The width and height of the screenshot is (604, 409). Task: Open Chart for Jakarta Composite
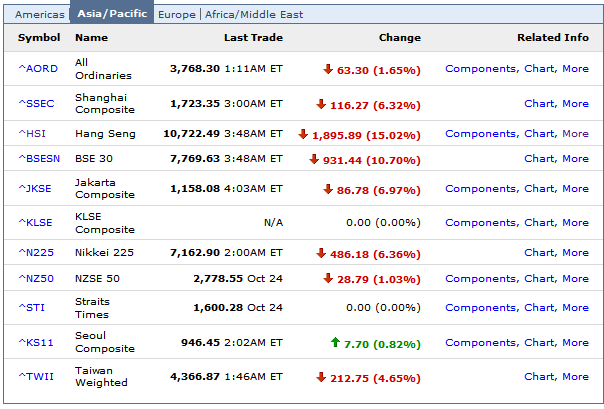pos(539,189)
